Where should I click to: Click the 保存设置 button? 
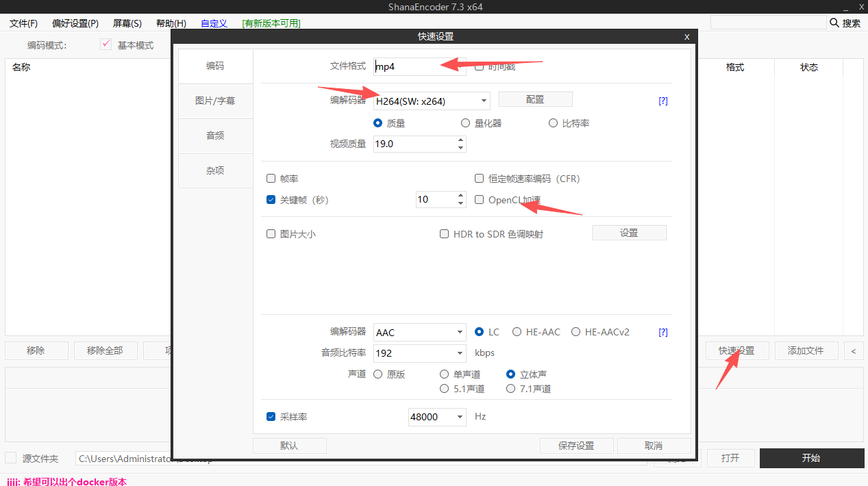576,445
